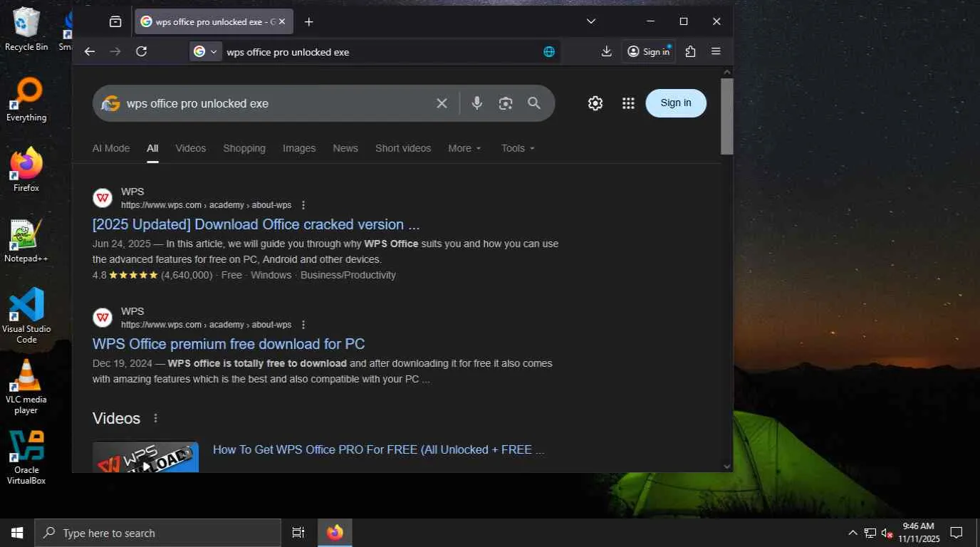
Task: Open more options for the cracked version result
Action: (x=303, y=205)
